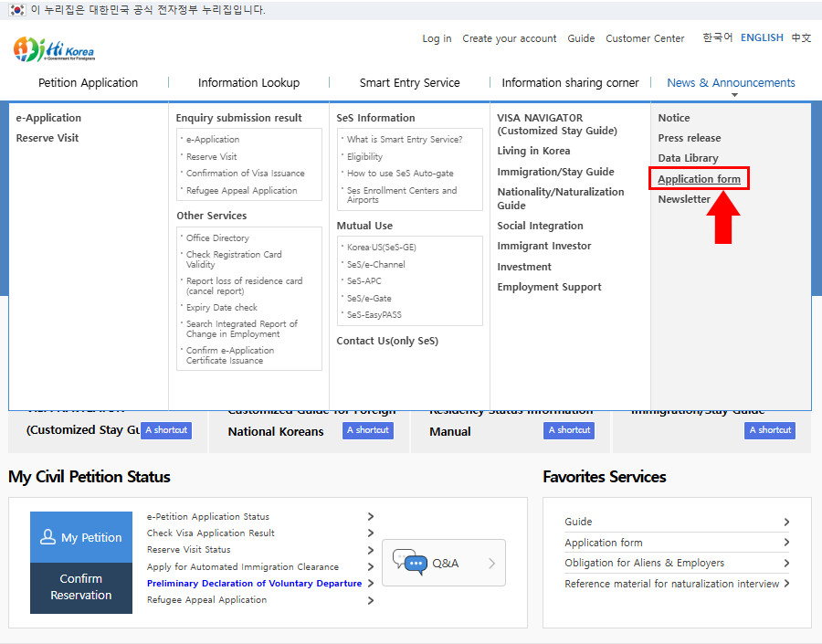Expand arrow next to e-Petition Application Status
The image size is (822, 644).
pyautogui.click(x=371, y=517)
